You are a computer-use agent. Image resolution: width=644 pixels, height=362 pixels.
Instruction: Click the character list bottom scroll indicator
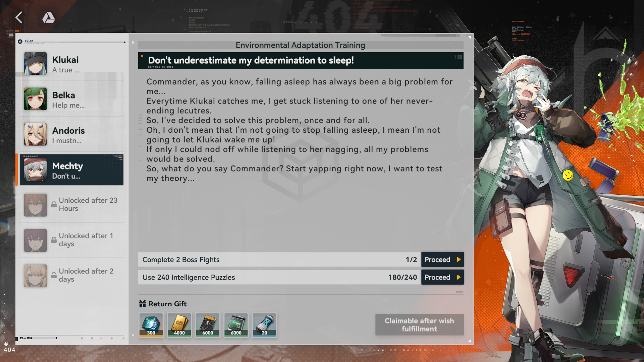click(x=39, y=338)
